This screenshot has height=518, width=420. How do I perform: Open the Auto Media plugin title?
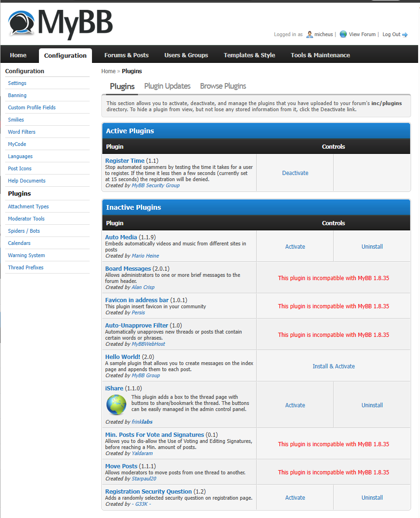121,237
